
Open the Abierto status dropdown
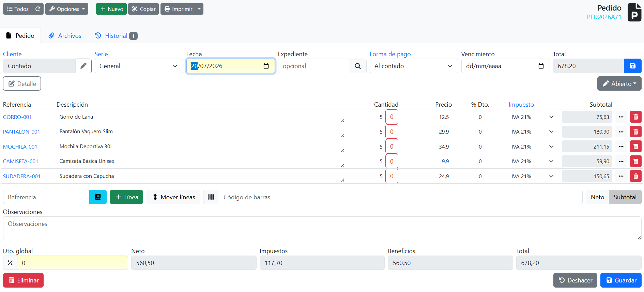pyautogui.click(x=619, y=83)
